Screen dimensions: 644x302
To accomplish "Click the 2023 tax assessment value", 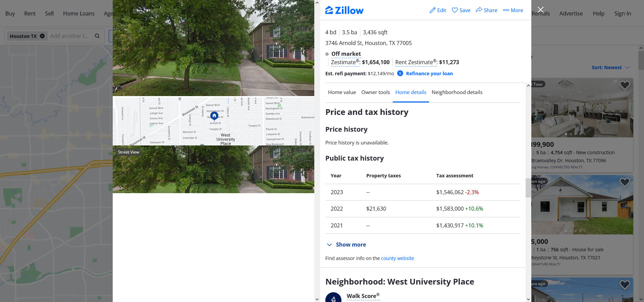I will tap(450, 192).
